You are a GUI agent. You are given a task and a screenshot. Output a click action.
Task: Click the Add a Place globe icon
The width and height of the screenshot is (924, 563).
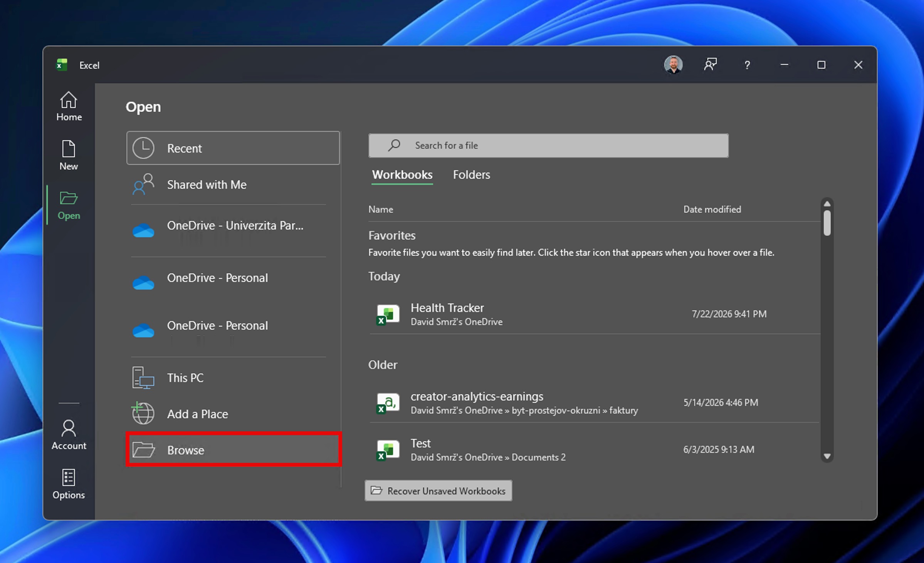[143, 413]
